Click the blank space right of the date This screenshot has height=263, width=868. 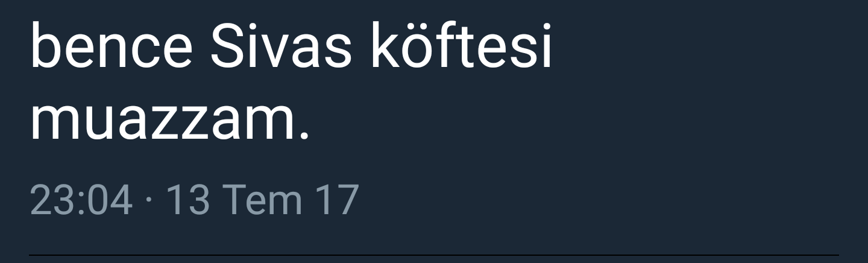pyautogui.click(x=609, y=201)
